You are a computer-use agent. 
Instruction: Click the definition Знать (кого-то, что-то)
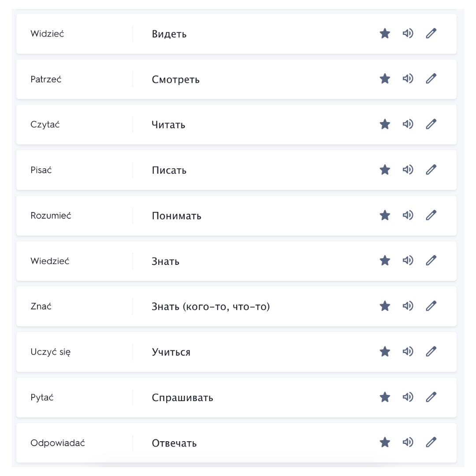pyautogui.click(x=211, y=306)
